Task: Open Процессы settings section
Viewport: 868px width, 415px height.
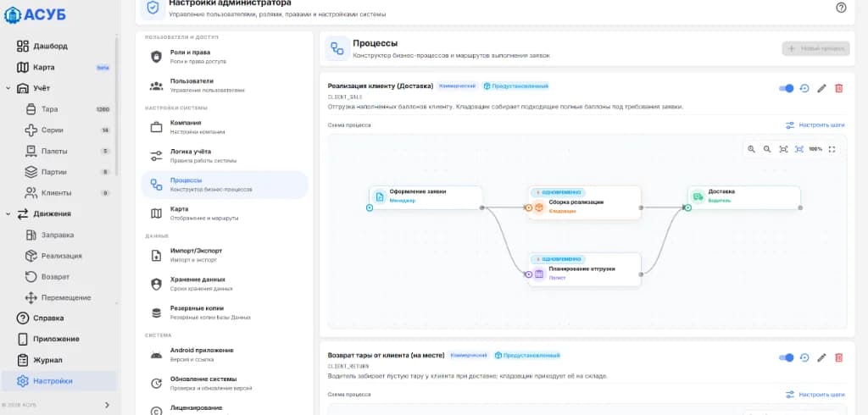Action: coord(225,185)
